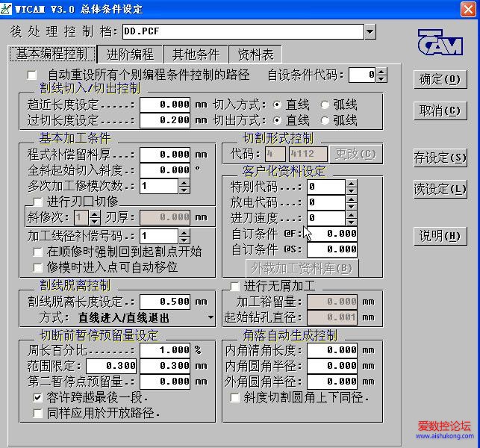Image resolution: width=480 pixels, height=448 pixels.
Task: Click the 自订条件 @F value field
Action: point(332,234)
